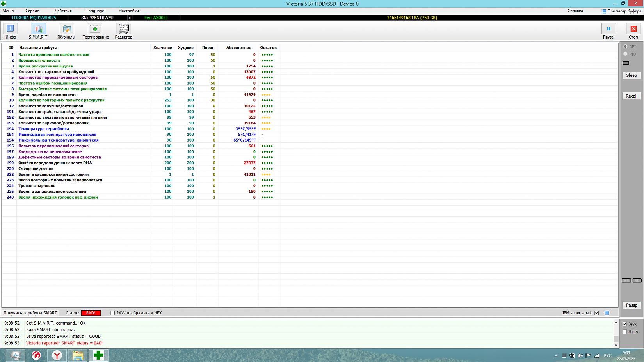
Task: Open the Журналы logs icon
Action: [66, 29]
